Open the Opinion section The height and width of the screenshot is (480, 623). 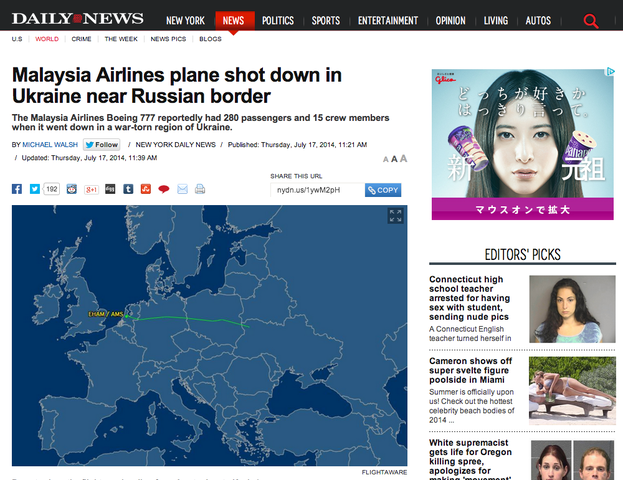(x=450, y=21)
